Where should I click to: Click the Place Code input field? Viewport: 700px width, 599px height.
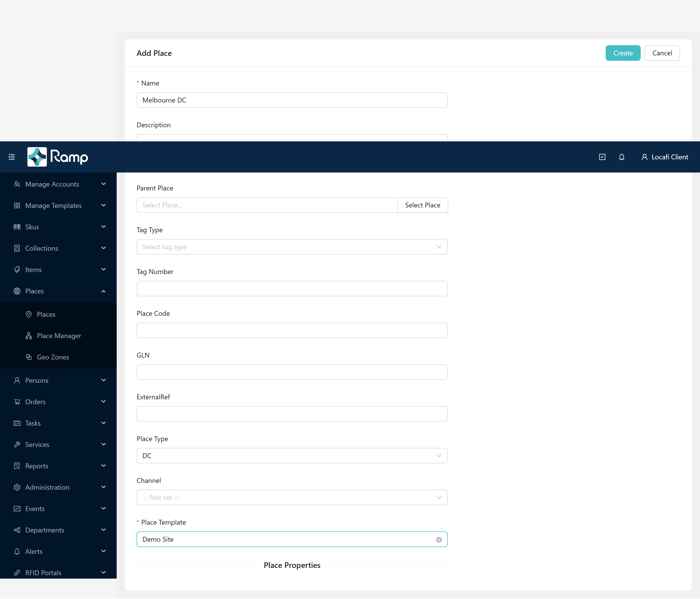point(292,331)
